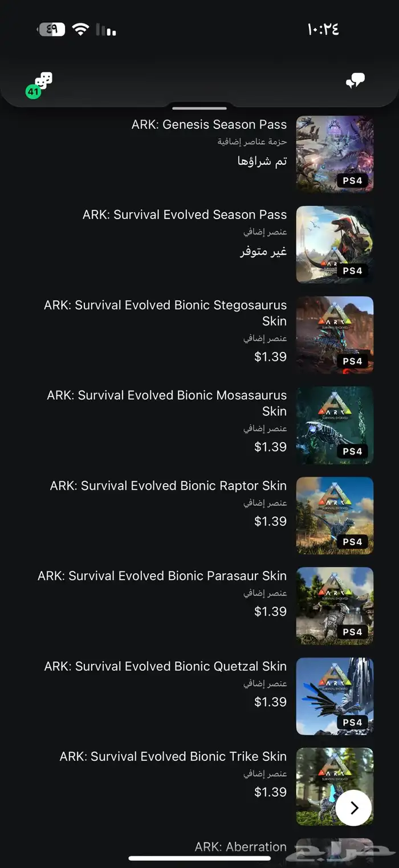Screen dimensions: 399x868
Task: Open ARK: Survival Evolved Season Pass artwork
Action: coord(335,245)
